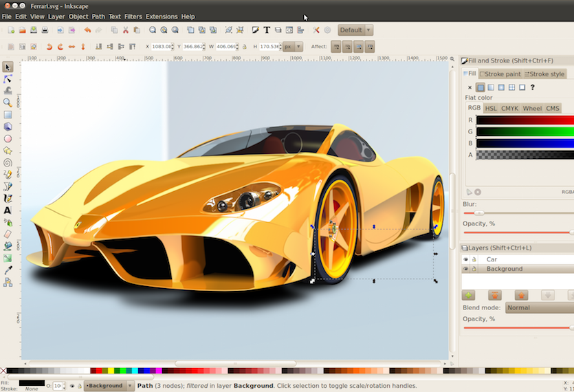The image size is (574, 392).
Task: Toggle visibility of Car layer
Action: pyautogui.click(x=465, y=259)
